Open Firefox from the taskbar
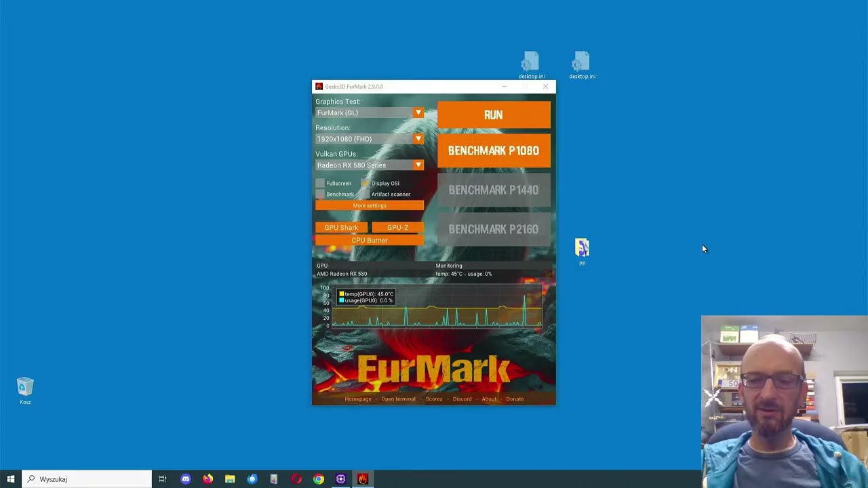Image resolution: width=868 pixels, height=488 pixels. (x=208, y=479)
